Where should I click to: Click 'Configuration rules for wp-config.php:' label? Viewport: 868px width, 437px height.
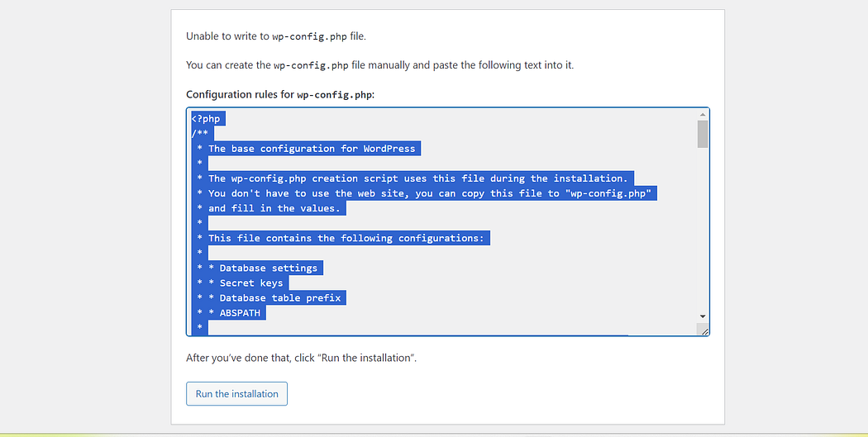click(x=280, y=95)
